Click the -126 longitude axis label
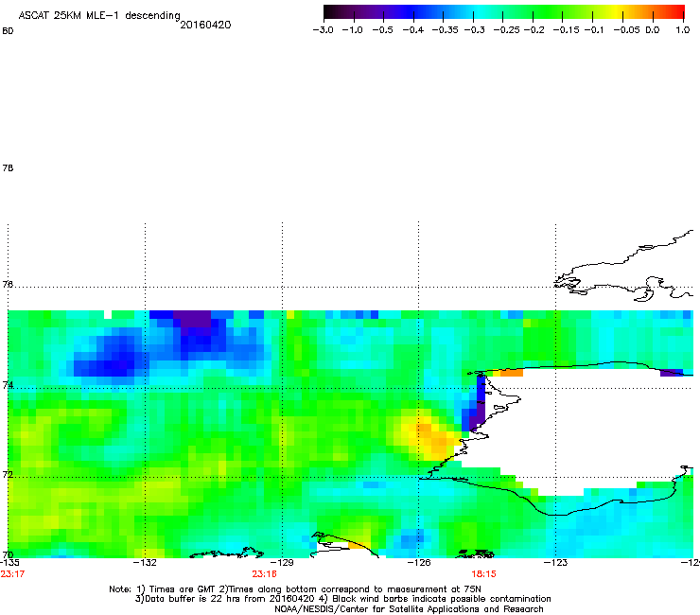700x615 pixels. [419, 563]
